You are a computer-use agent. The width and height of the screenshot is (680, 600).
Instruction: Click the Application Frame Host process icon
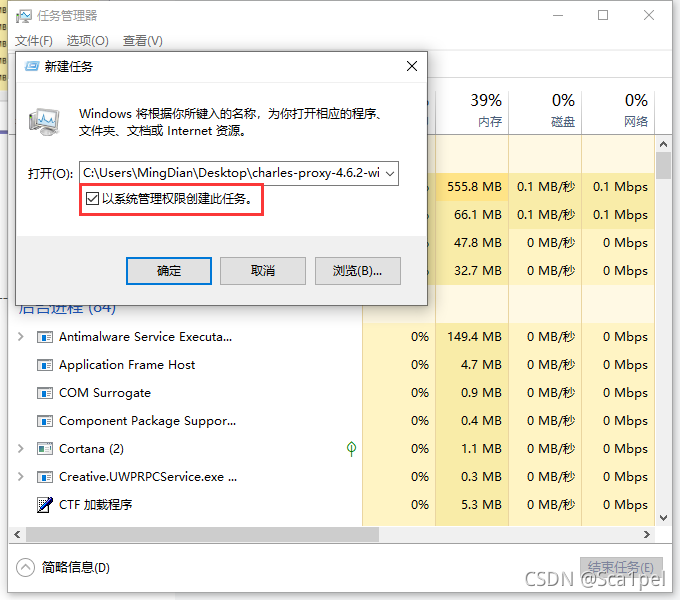(45, 365)
